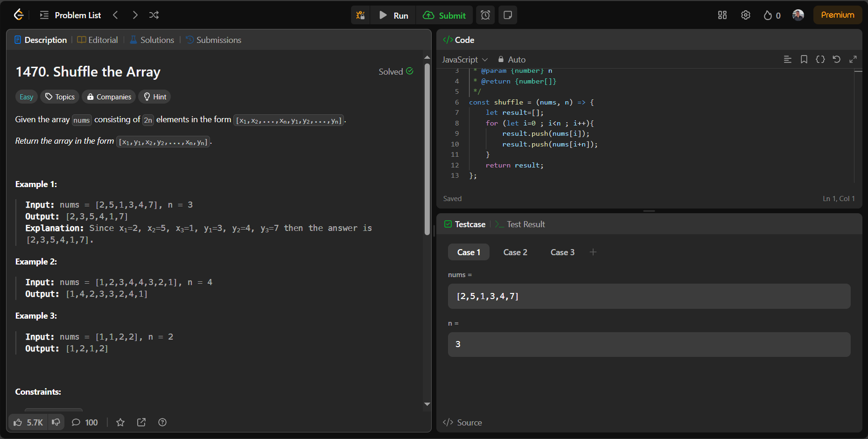The height and width of the screenshot is (439, 868).
Task: Expand the Hint section
Action: point(154,97)
